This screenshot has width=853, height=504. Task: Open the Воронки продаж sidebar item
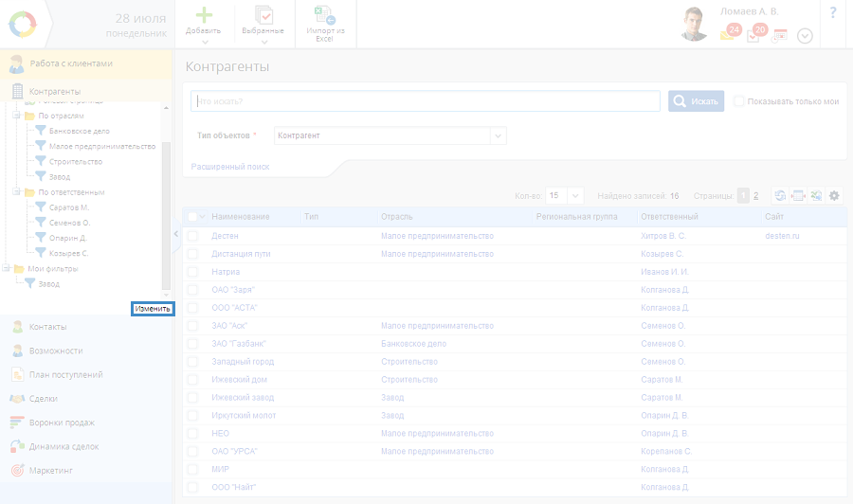tap(62, 423)
